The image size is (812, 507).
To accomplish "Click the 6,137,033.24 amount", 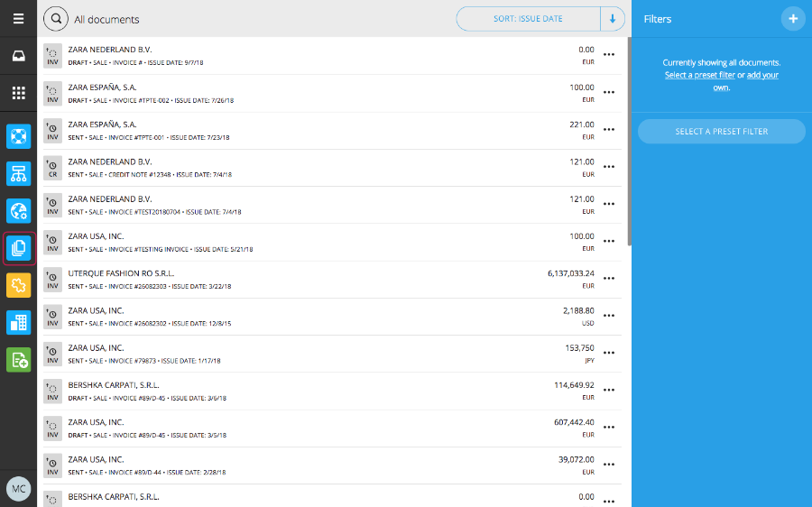I will coord(571,273).
